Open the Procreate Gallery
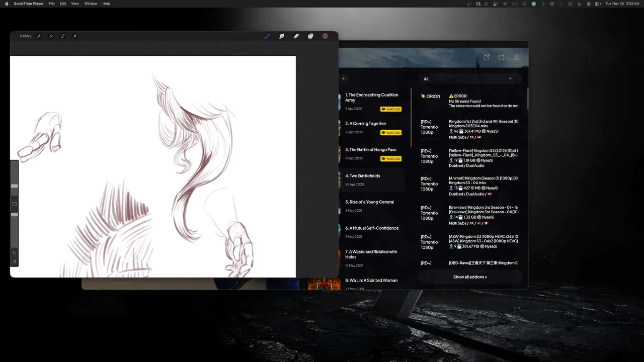Screen dimensions: 644x362 tap(26, 36)
